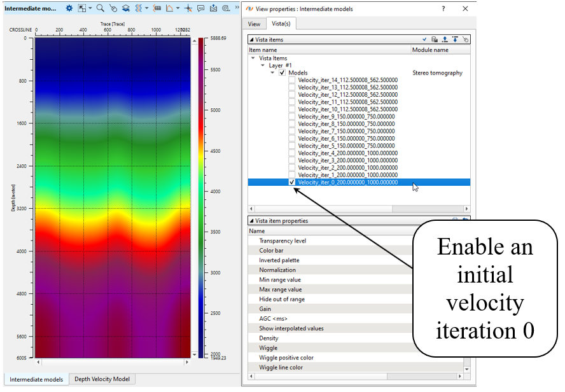Image resolution: width=565 pixels, height=392 pixels.
Task: Click the velocity color bar scale
Action: [201, 197]
